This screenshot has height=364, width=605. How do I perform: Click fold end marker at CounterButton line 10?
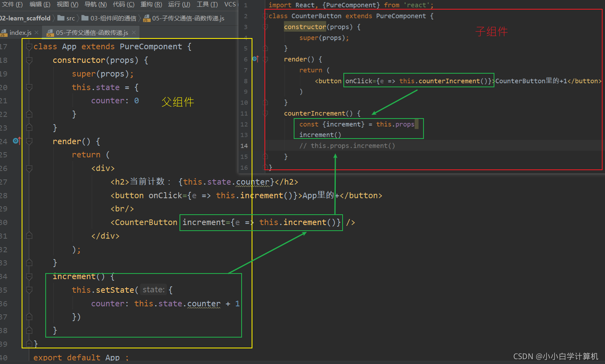tap(265, 103)
